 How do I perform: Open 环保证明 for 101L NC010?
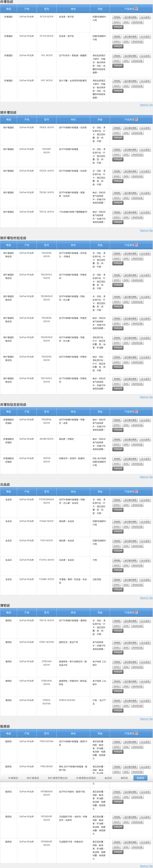118,66
